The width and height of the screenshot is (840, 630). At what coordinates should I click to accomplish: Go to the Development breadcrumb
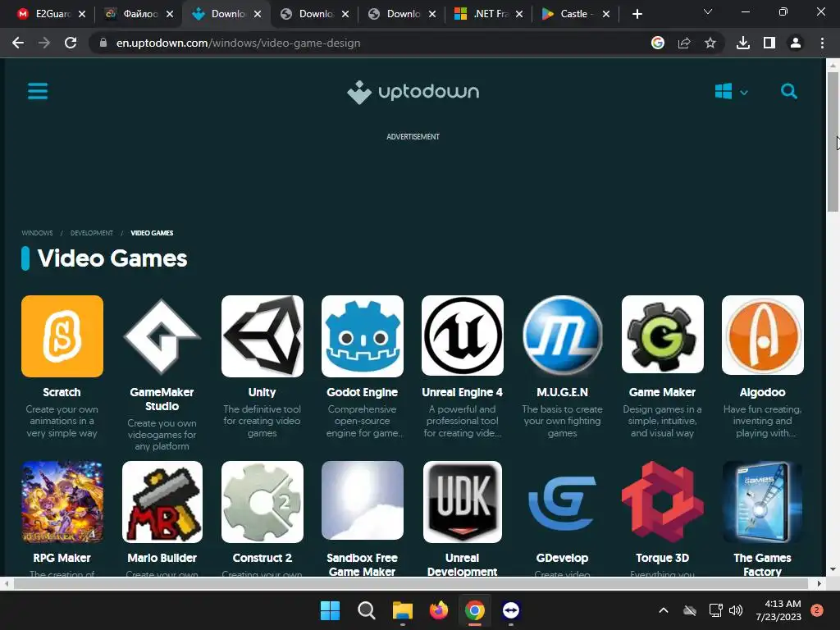pos(92,233)
